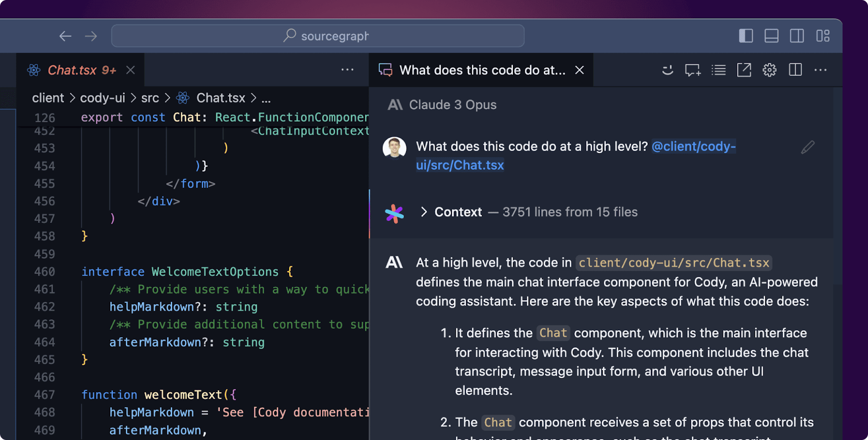The height and width of the screenshot is (440, 868).
Task: Select the 'What does this code do at...' tab
Action: click(x=481, y=70)
